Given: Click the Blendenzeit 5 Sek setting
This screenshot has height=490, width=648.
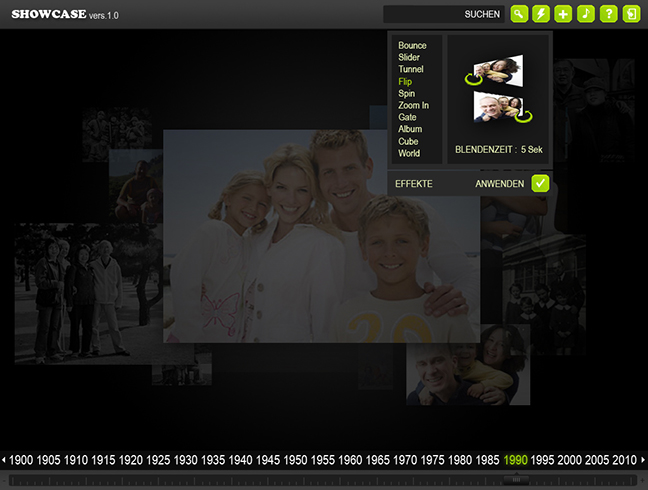Looking at the screenshot, I should [x=498, y=150].
